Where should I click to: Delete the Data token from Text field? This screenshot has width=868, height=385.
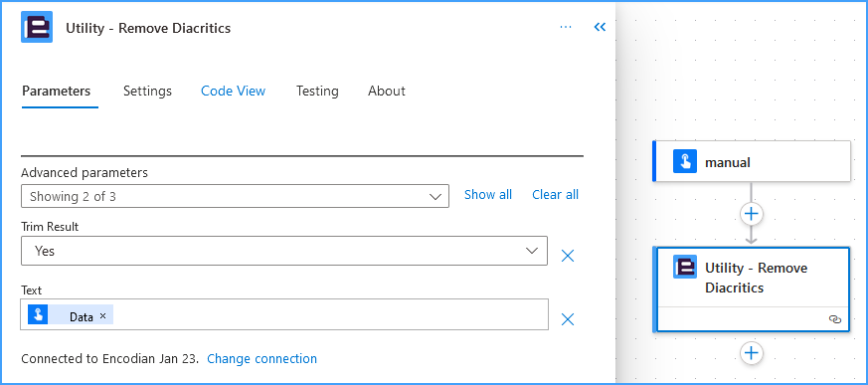(102, 315)
